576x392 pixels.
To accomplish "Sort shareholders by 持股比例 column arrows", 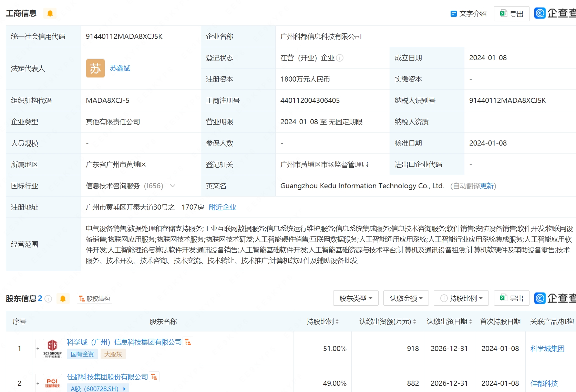I will coord(337,321).
